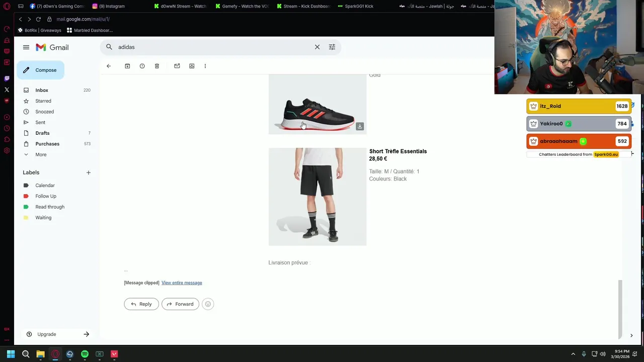Screen dimensions: 644x362
Task: Create a new label with the plus
Action: [x=89, y=172]
